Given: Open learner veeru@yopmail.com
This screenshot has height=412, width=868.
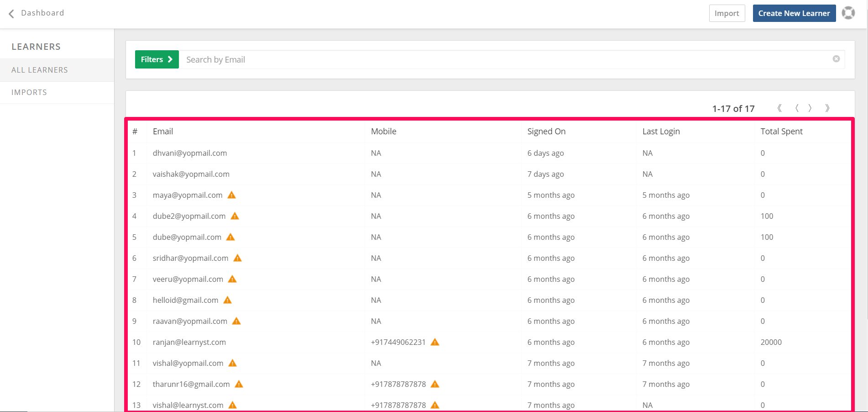Looking at the screenshot, I should pyautogui.click(x=188, y=279).
